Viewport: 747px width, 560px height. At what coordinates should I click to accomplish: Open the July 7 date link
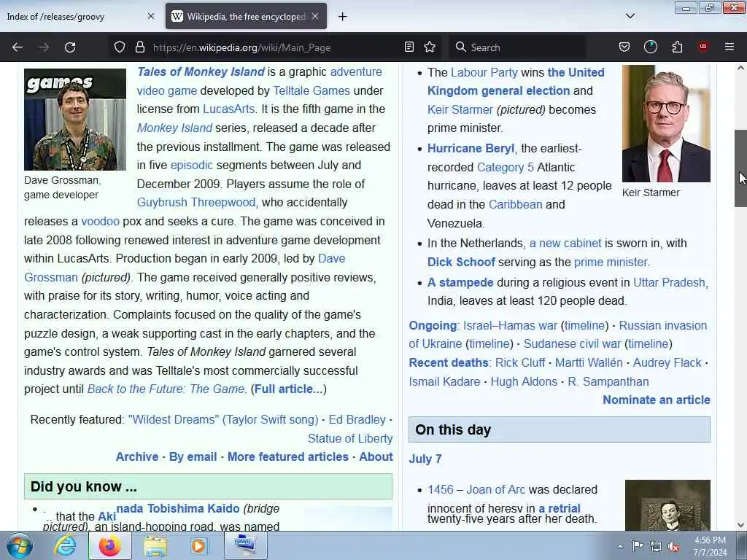click(425, 459)
